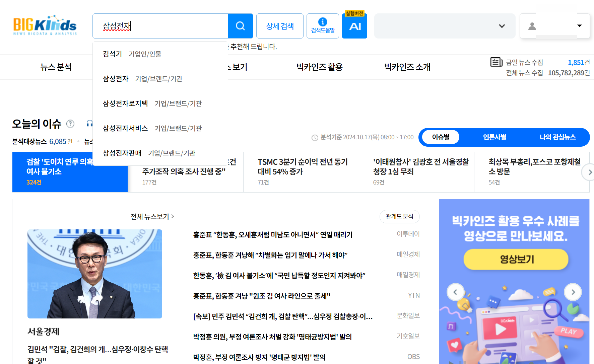Expand the empty gray dropdown box
The width and height of the screenshot is (594, 364).
pyautogui.click(x=445, y=26)
